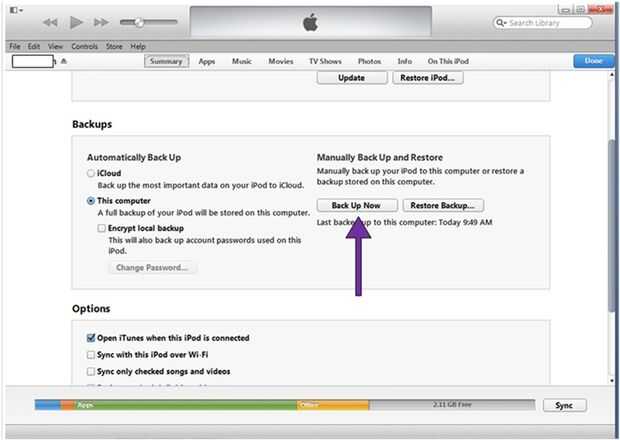
Task: Open the Help menu
Action: coord(138,46)
